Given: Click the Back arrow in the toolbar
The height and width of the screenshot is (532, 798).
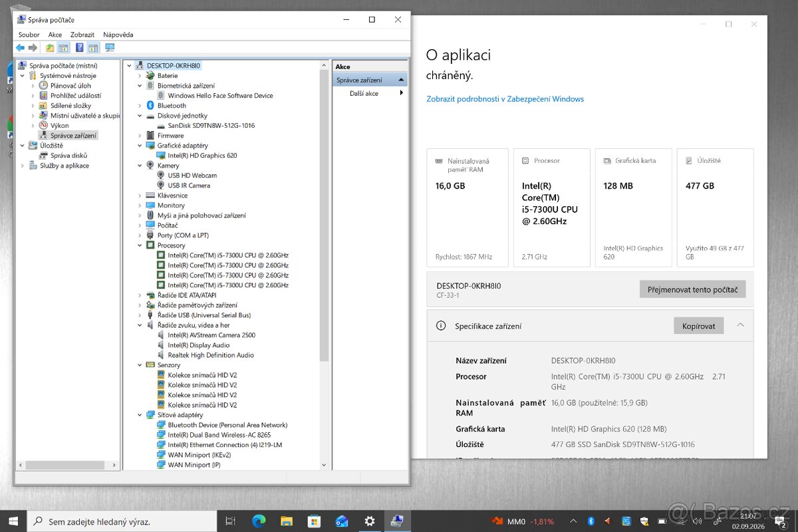Looking at the screenshot, I should (20, 48).
